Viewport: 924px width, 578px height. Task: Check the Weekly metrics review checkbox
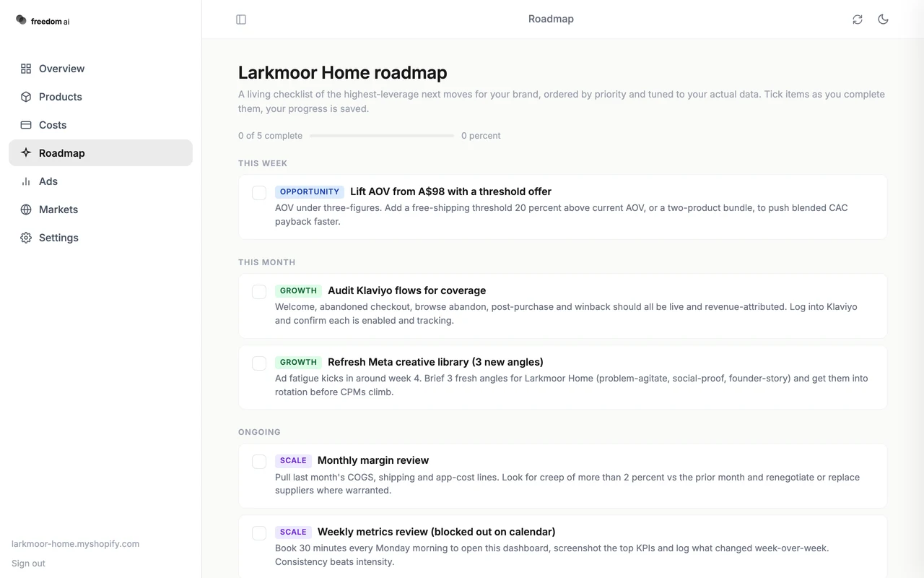click(259, 533)
